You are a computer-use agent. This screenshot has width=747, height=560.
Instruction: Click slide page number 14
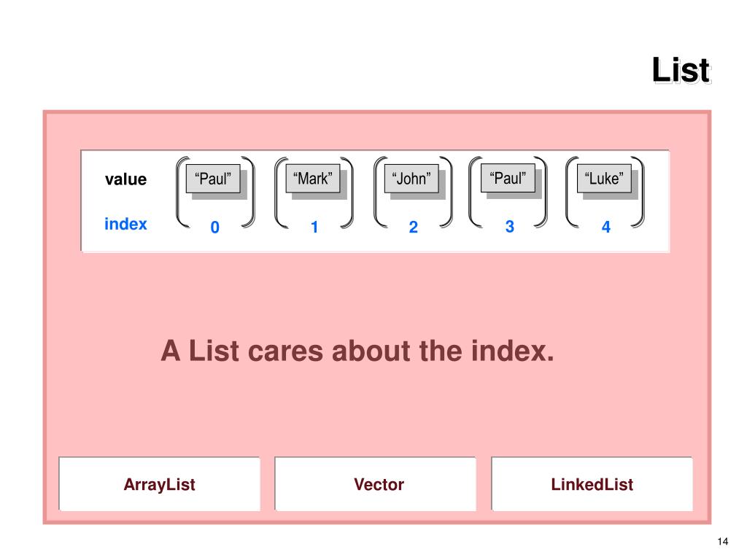[x=723, y=542]
